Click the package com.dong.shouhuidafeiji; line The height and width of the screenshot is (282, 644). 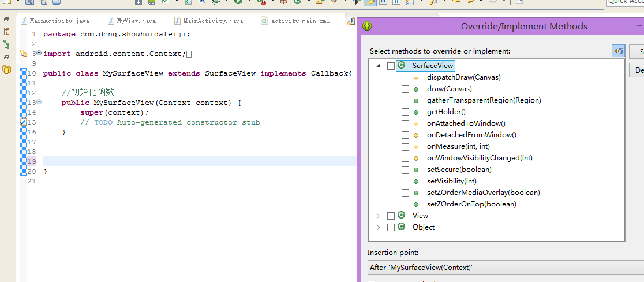tap(117, 34)
